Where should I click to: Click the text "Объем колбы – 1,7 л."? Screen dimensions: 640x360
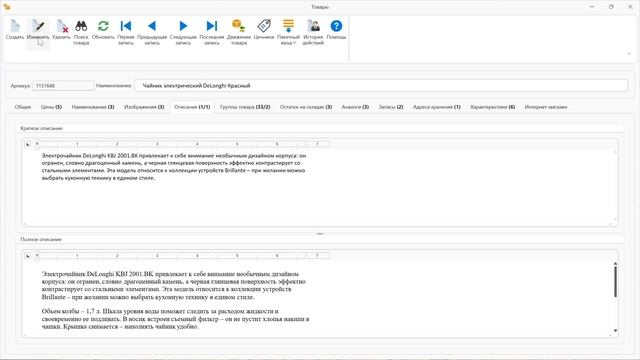click(x=71, y=311)
